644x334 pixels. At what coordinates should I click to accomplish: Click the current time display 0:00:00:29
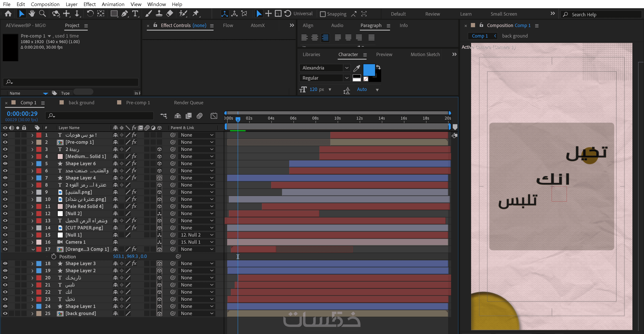coord(22,114)
